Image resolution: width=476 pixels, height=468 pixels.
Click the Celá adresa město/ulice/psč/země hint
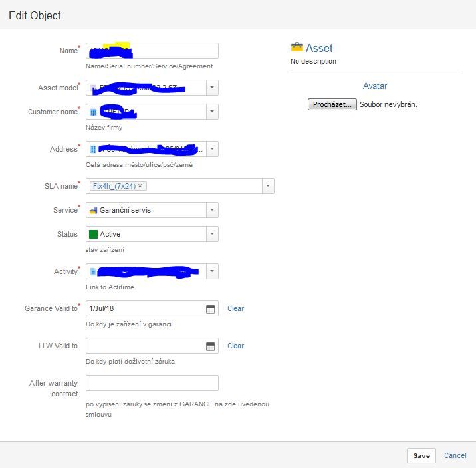[139, 165]
